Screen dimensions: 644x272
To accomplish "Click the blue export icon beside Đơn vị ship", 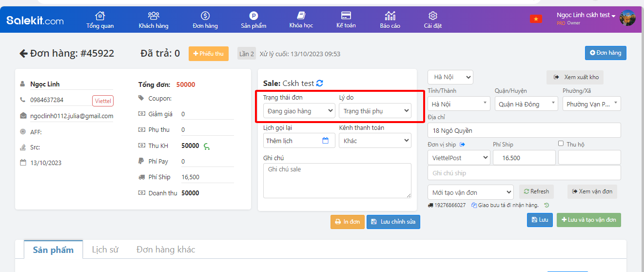I will [x=462, y=145].
